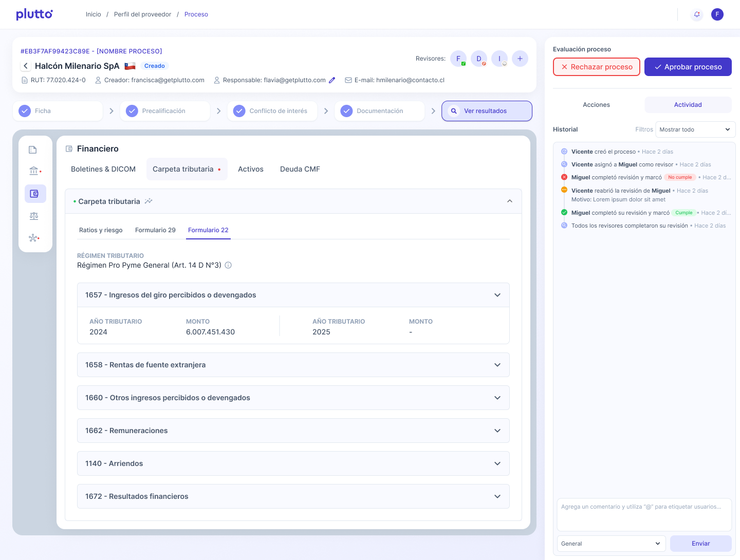740x560 pixels.
Task: Click the Proceso breadcrumb
Action: coord(196,14)
